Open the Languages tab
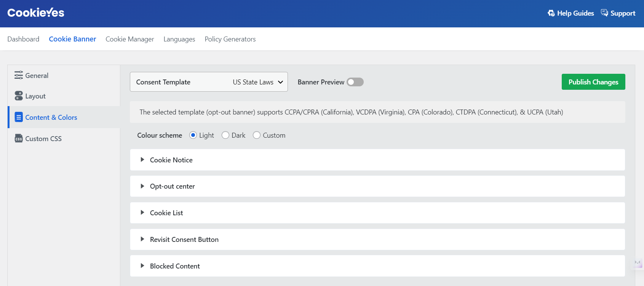Screen dimensions: 644x286 179,39
